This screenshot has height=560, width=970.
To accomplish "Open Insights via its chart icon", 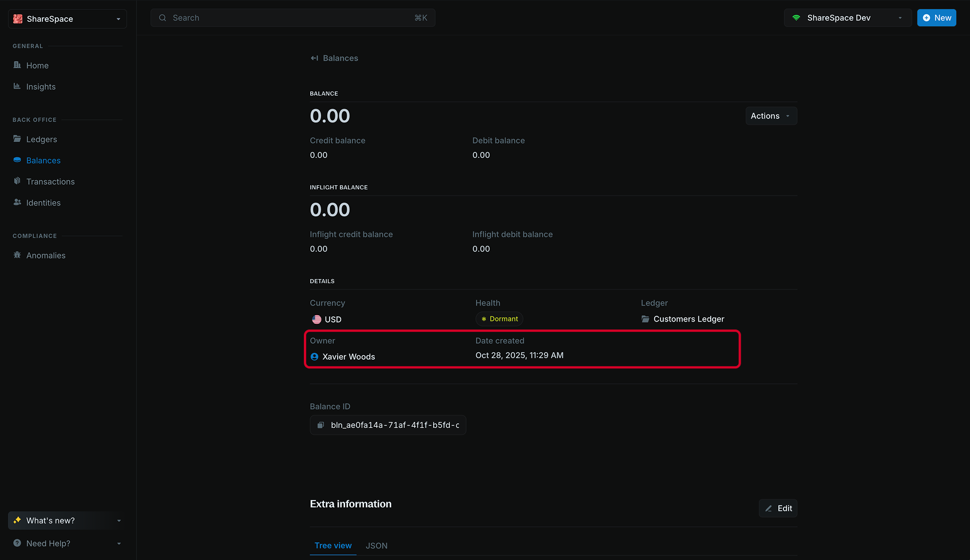I will pyautogui.click(x=17, y=86).
